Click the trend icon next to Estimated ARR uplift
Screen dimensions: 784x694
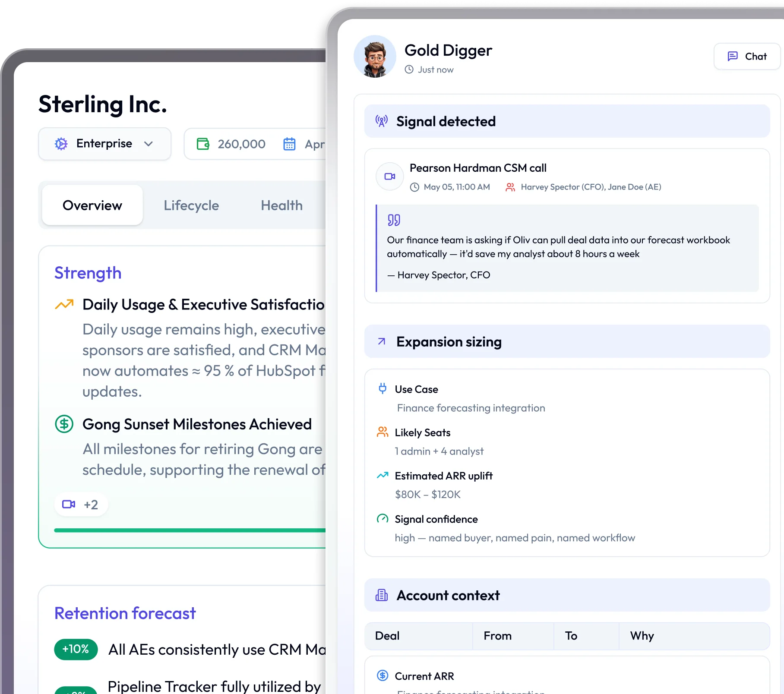383,475
